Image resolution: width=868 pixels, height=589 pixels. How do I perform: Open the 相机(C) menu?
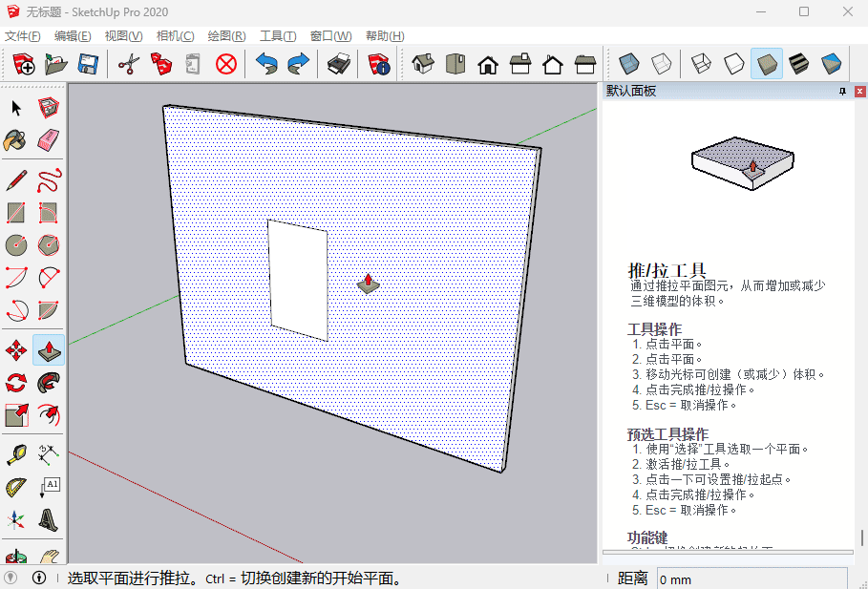tap(175, 36)
